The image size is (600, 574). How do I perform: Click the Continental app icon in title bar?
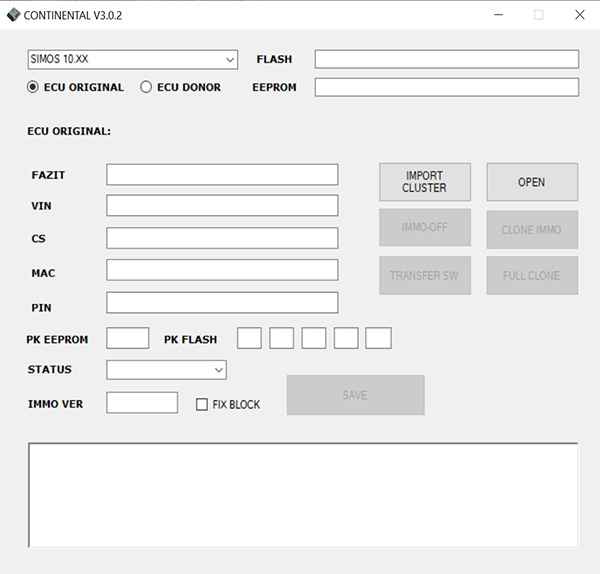pyautogui.click(x=13, y=15)
